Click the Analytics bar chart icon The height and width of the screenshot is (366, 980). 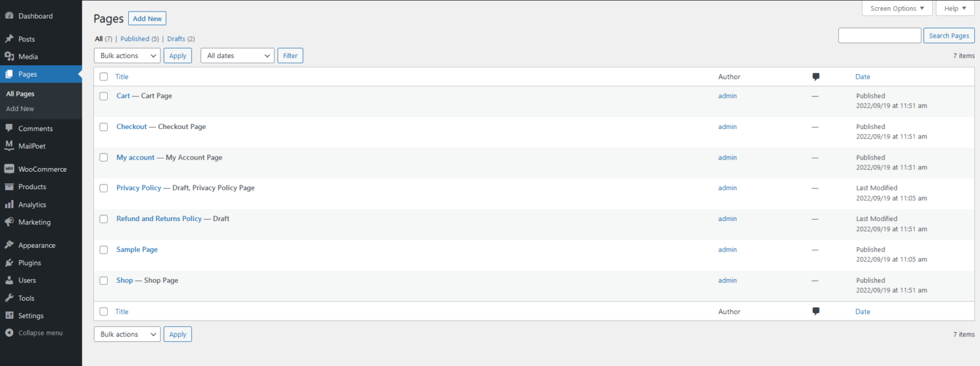click(9, 205)
